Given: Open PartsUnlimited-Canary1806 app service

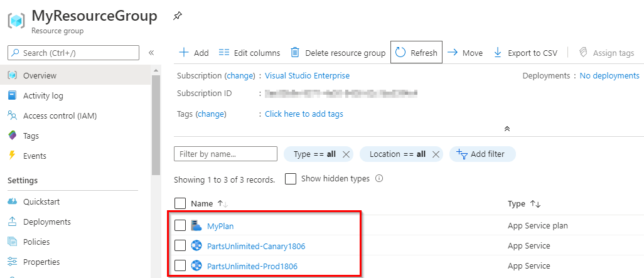Looking at the screenshot, I should pyautogui.click(x=256, y=246).
